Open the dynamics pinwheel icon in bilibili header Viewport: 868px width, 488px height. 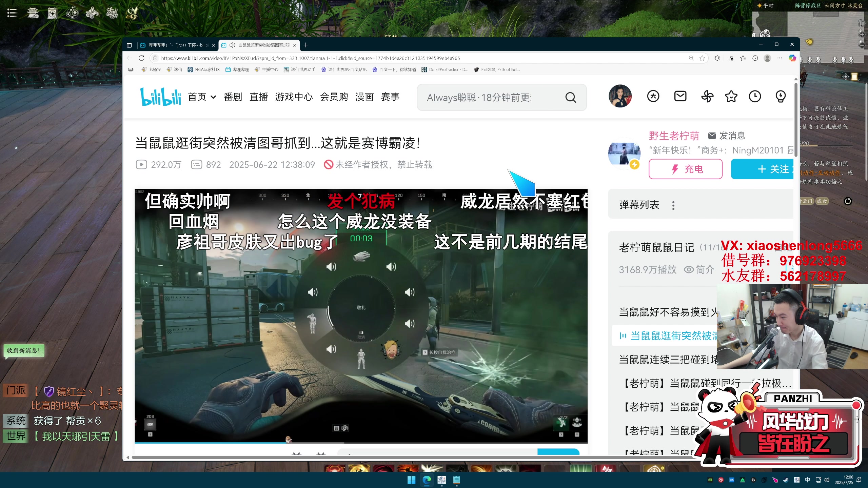(x=707, y=97)
